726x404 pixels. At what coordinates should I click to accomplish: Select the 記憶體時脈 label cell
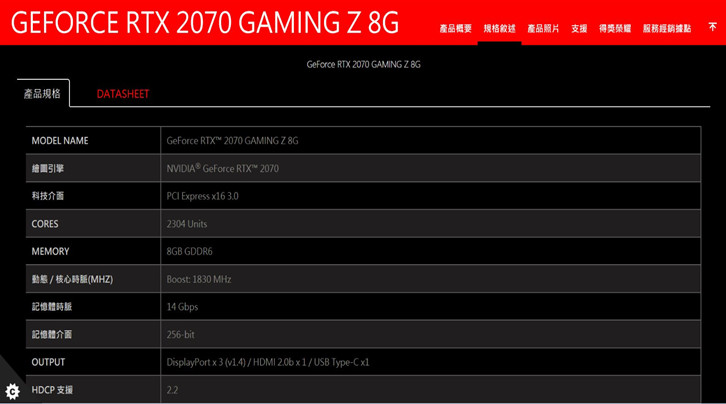[93, 306]
